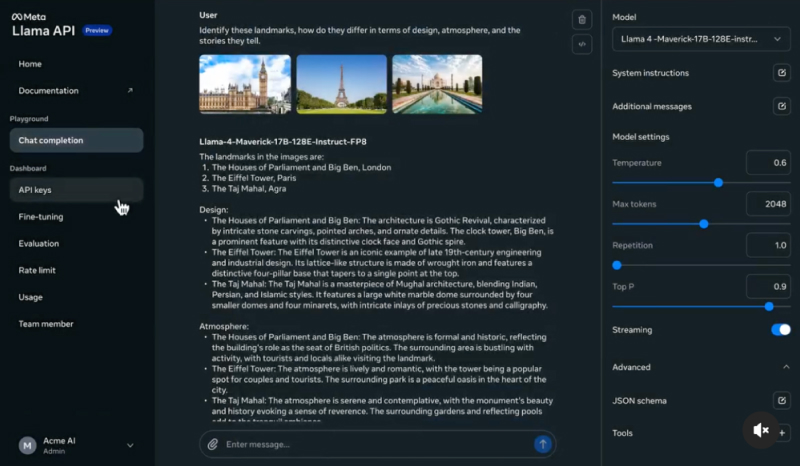Edit Additional messages with its pencil icon
The image size is (800, 466).
(x=782, y=106)
